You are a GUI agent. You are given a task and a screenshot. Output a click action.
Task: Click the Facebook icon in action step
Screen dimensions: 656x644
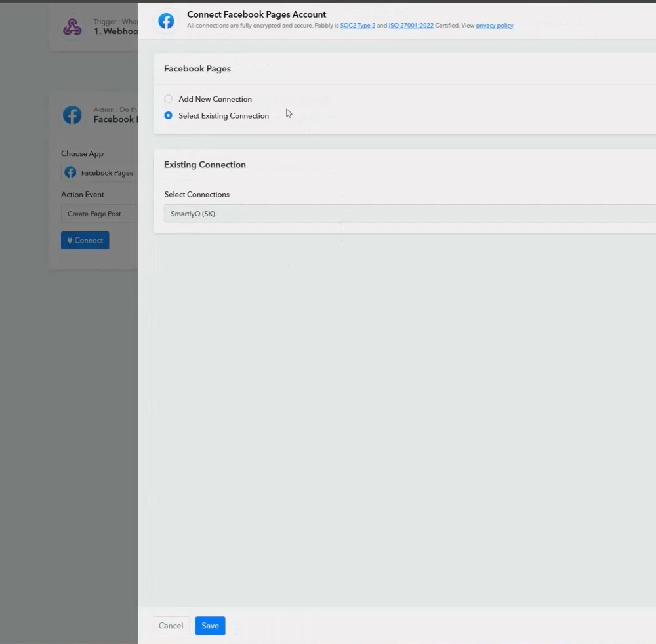72,115
